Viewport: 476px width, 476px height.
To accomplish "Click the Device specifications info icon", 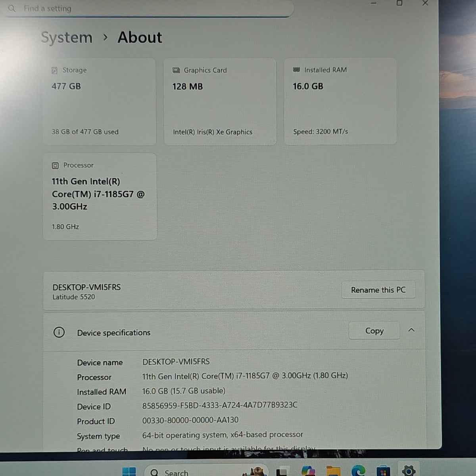I will (59, 332).
